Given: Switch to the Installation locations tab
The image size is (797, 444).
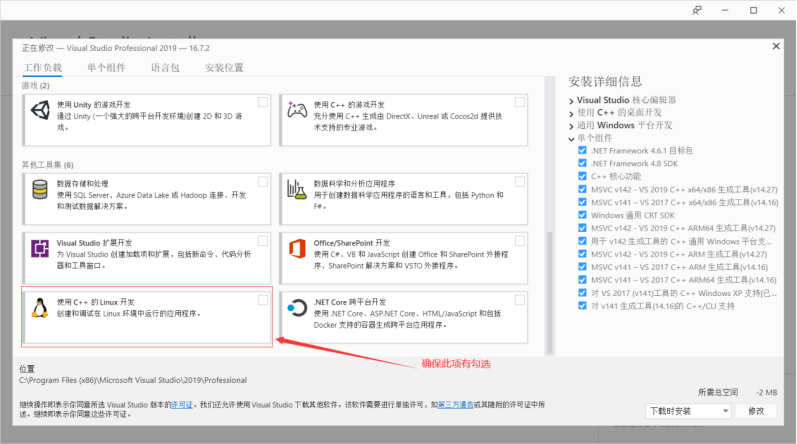Looking at the screenshot, I should [224, 68].
